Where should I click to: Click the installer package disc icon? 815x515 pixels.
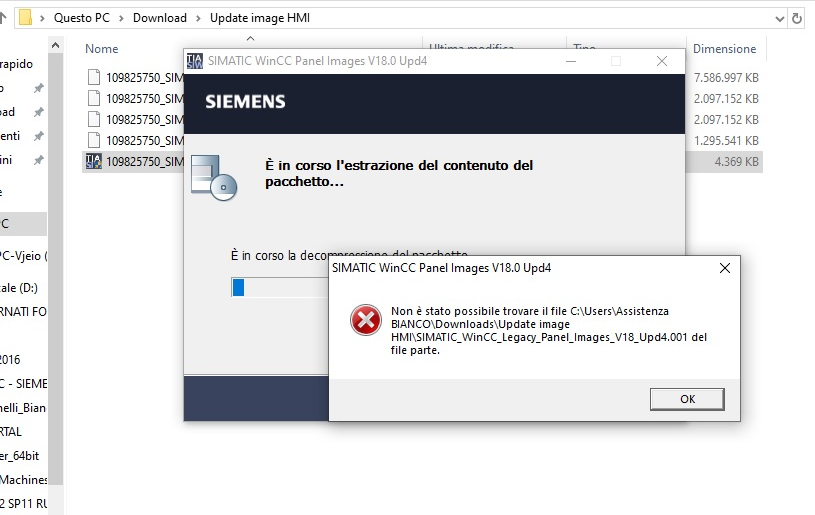tap(215, 174)
